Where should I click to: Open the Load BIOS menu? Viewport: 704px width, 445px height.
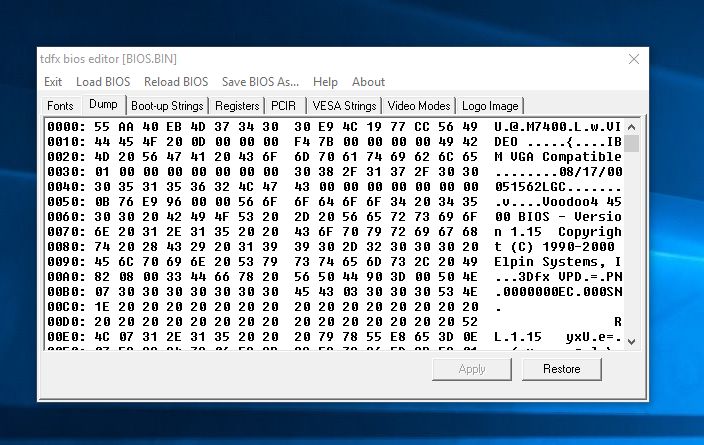[103, 82]
